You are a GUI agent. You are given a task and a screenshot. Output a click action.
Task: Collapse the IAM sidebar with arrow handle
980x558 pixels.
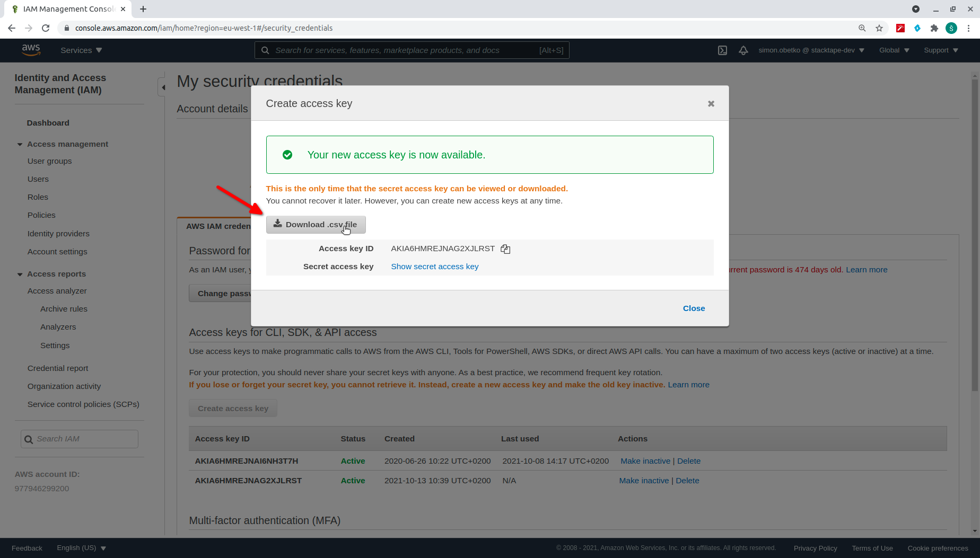point(163,87)
